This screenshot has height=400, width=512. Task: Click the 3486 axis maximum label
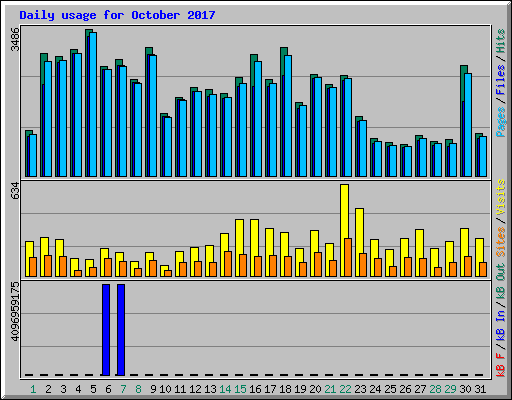(x=15, y=39)
